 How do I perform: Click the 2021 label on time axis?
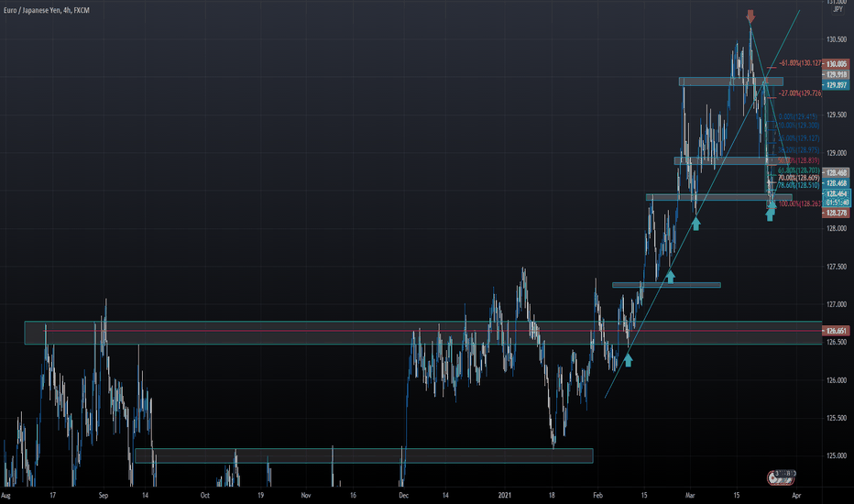pyautogui.click(x=505, y=495)
